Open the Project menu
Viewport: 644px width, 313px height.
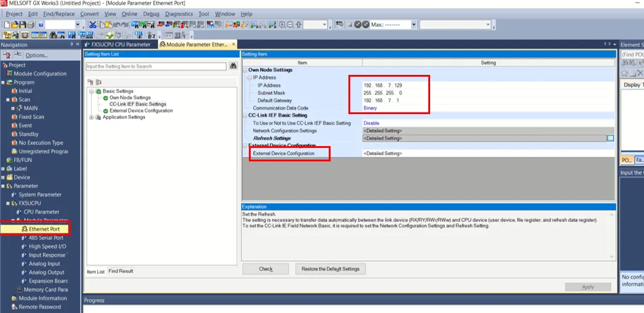pos(14,14)
